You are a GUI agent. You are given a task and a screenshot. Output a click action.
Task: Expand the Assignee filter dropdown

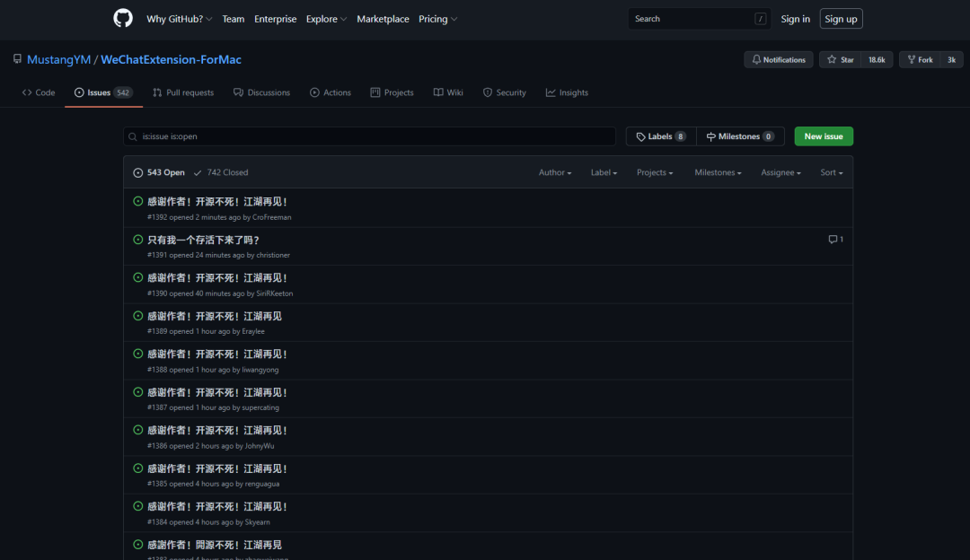tap(780, 172)
